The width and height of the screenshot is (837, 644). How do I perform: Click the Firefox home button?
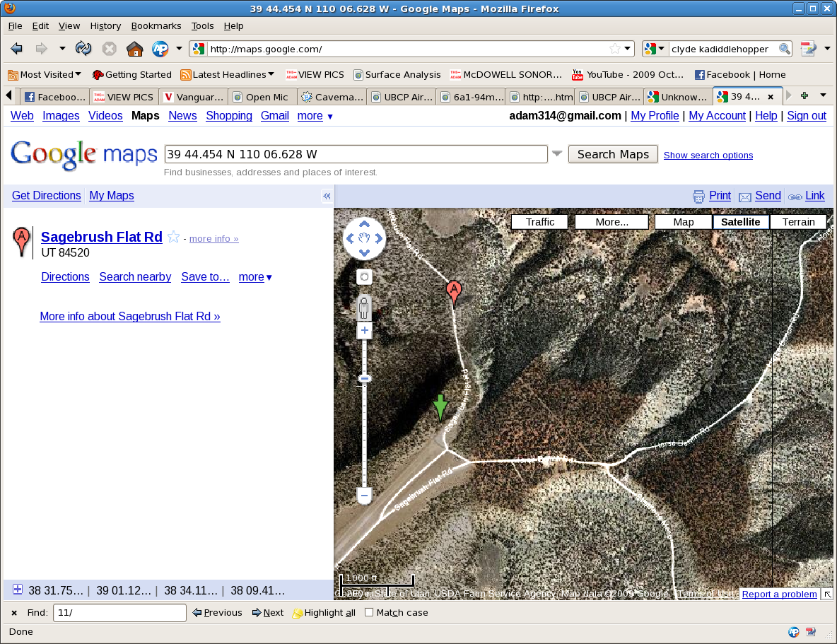pos(134,49)
